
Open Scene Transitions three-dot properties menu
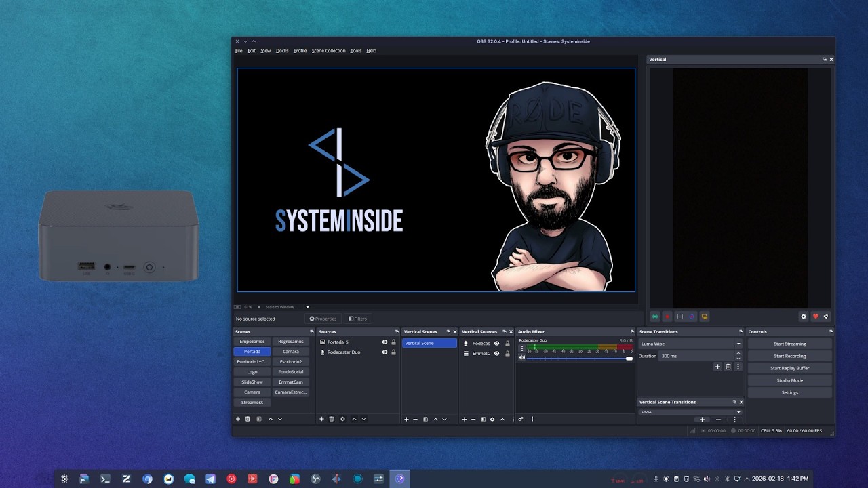coord(738,367)
